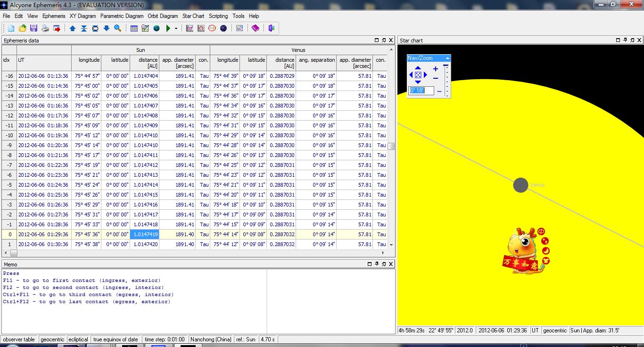
Task: Save with the purple floppy disk icon
Action: tap(33, 28)
